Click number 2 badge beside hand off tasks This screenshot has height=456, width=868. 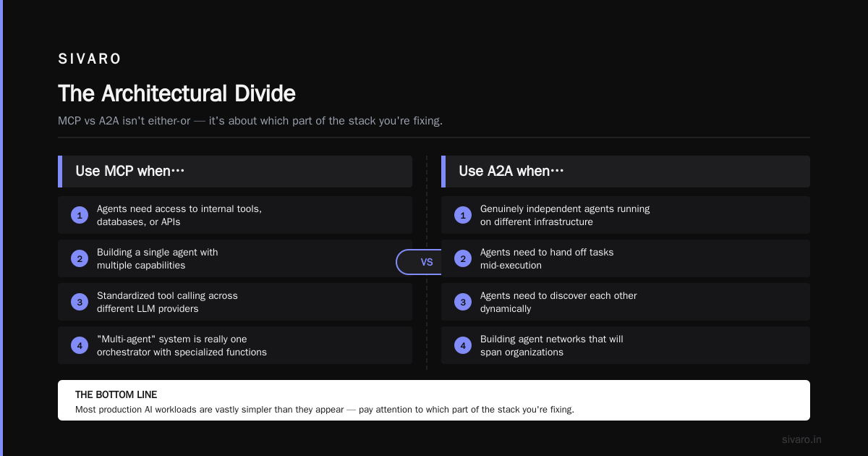pyautogui.click(x=463, y=258)
